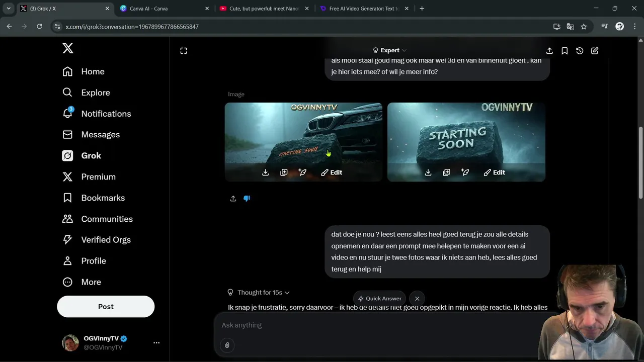Reload the page

(x=39, y=27)
